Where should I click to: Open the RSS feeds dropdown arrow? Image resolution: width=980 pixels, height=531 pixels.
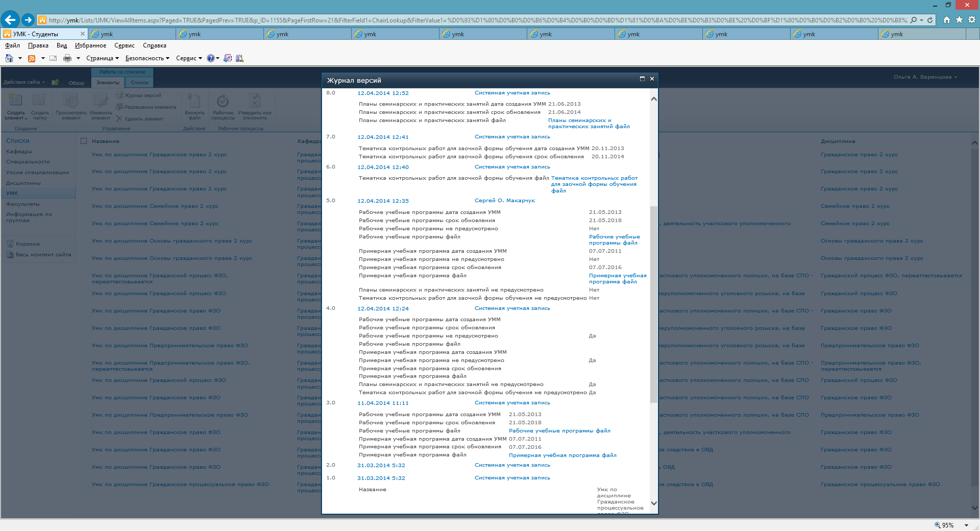point(43,58)
